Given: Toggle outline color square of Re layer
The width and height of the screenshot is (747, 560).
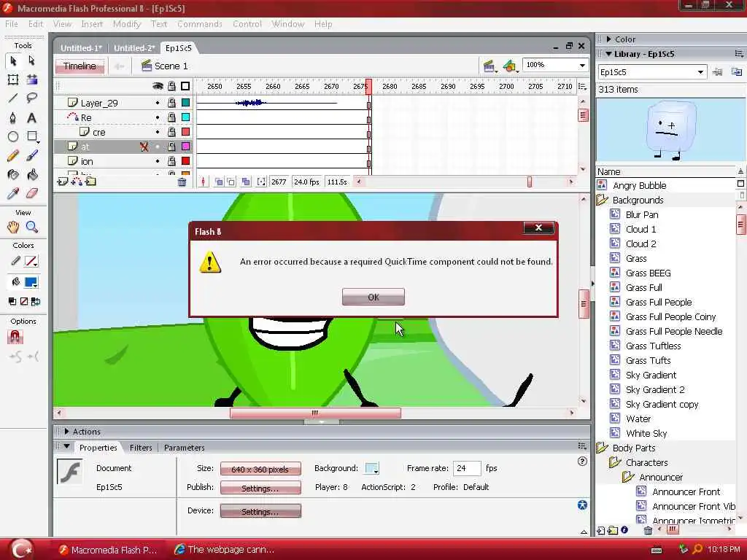Looking at the screenshot, I should pyautogui.click(x=186, y=117).
